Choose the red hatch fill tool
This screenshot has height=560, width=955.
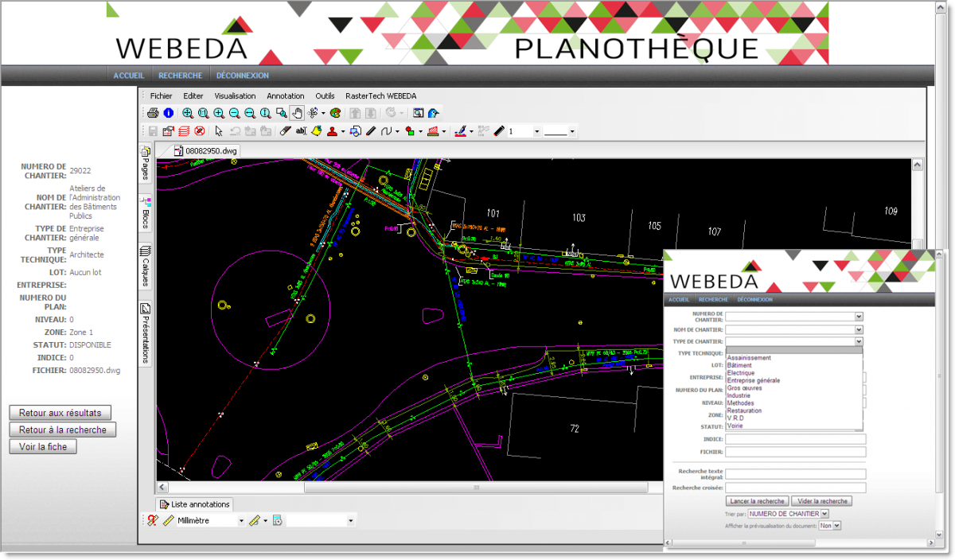(433, 131)
